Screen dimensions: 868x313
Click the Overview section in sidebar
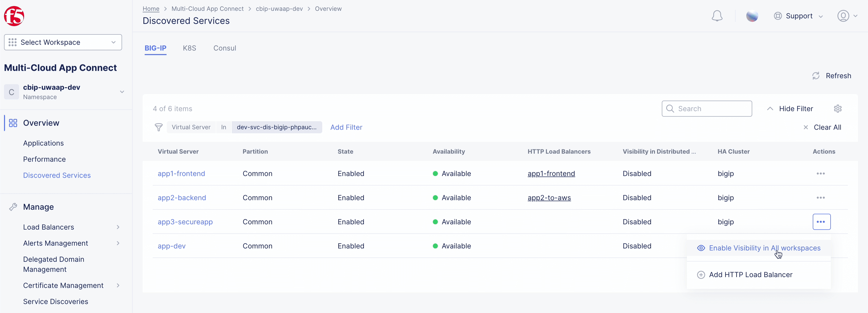[x=41, y=123]
